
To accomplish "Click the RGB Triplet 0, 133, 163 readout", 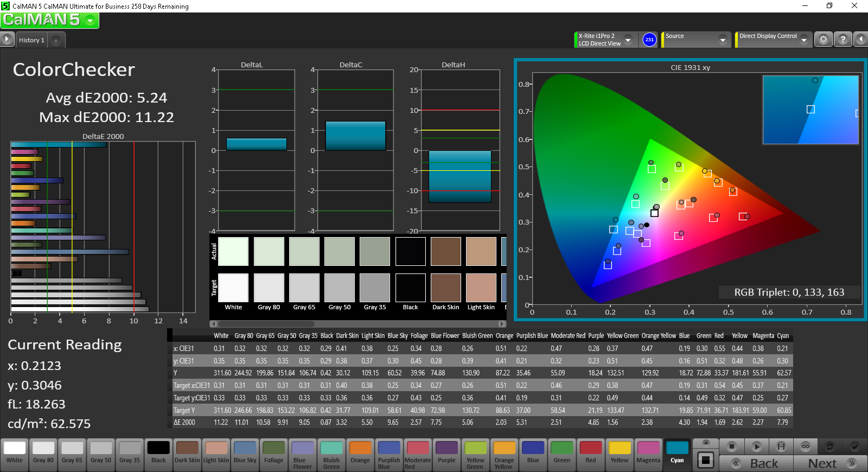I will point(789,292).
